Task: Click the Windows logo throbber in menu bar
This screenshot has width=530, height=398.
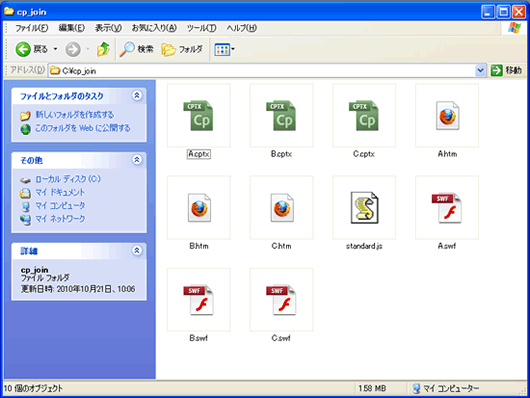Action: (x=514, y=28)
